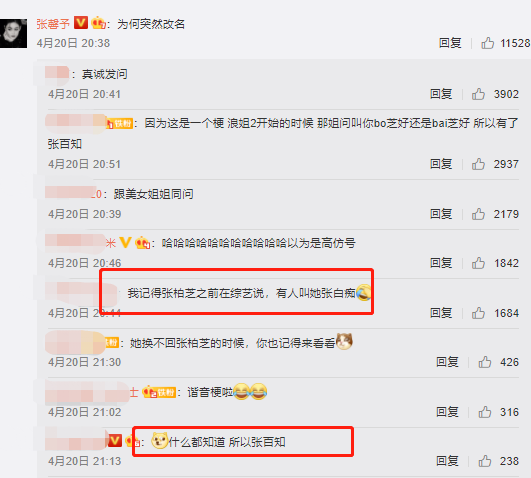
Task: Reply to 张馨予's top comment
Action: [450, 43]
